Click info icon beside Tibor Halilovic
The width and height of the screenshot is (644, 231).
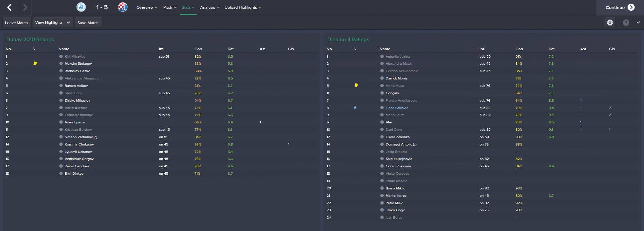coord(382,108)
